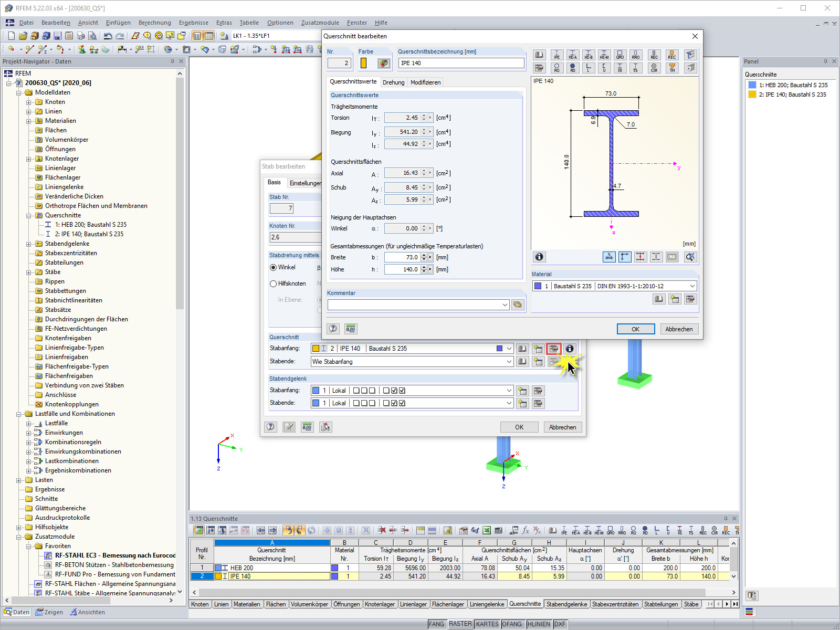Switch navigator to the Zeigen tab
The width and height of the screenshot is (840, 630).
(x=49, y=612)
